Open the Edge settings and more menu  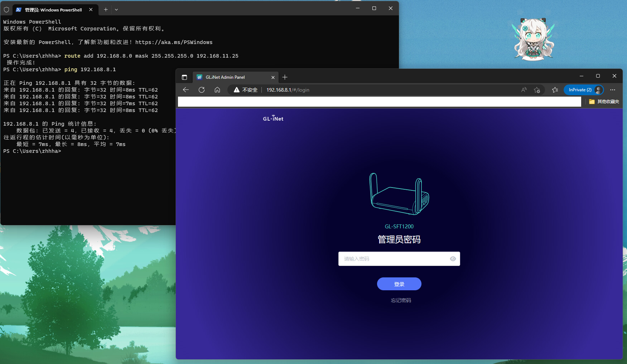tap(613, 90)
